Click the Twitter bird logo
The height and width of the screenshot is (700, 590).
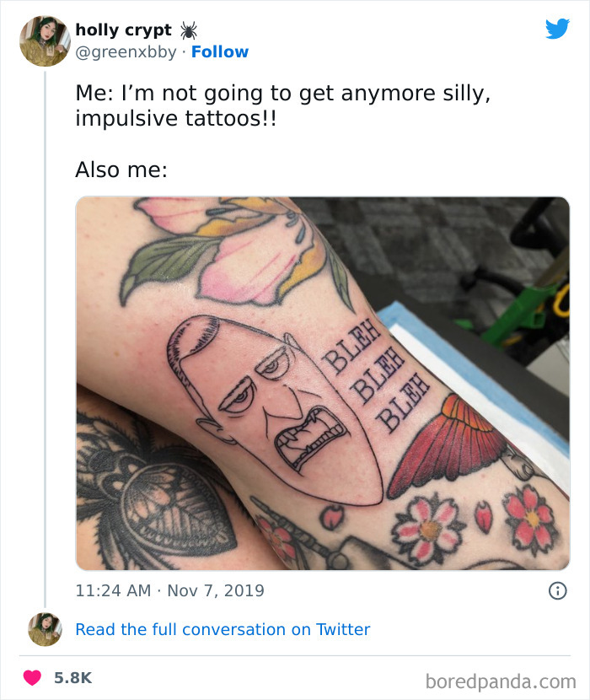[557, 29]
